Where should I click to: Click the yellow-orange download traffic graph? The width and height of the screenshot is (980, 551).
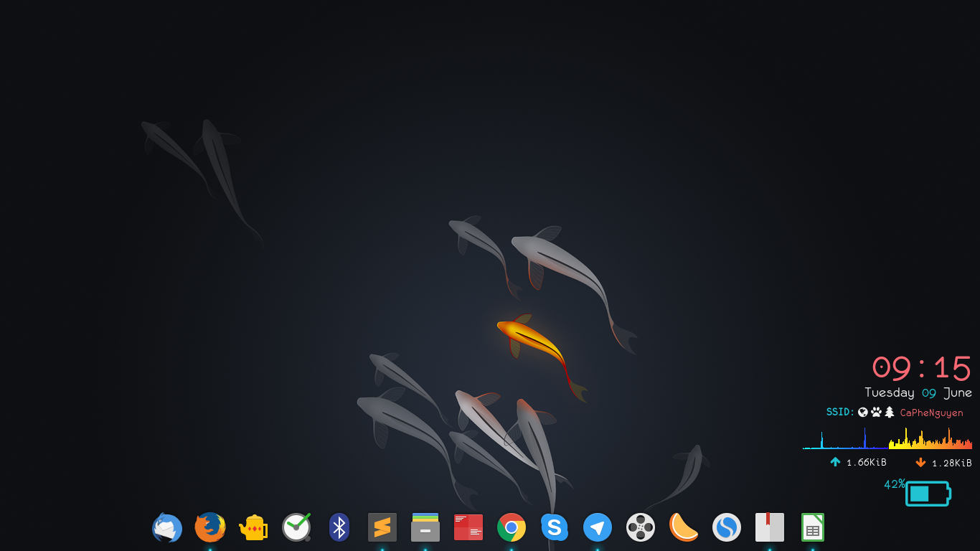pyautogui.click(x=930, y=438)
